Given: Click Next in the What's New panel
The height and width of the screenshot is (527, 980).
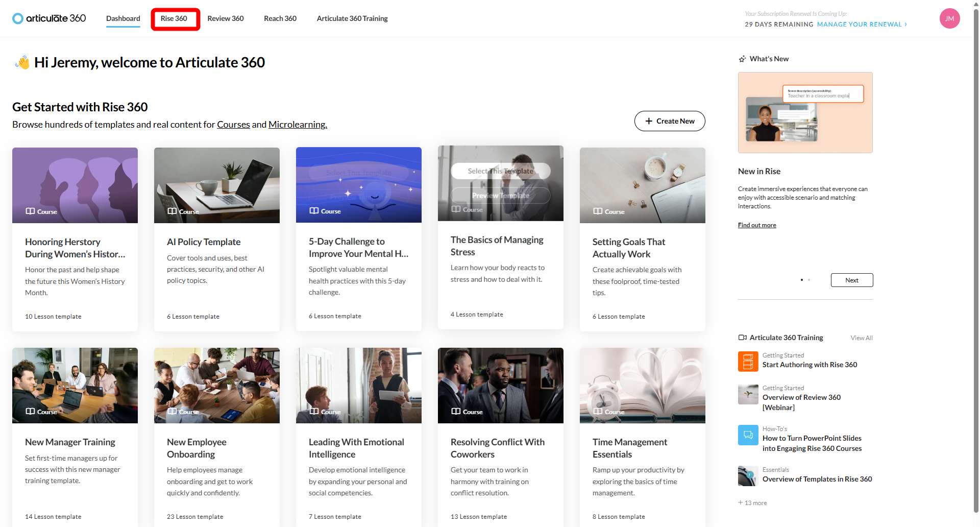Looking at the screenshot, I should point(852,280).
